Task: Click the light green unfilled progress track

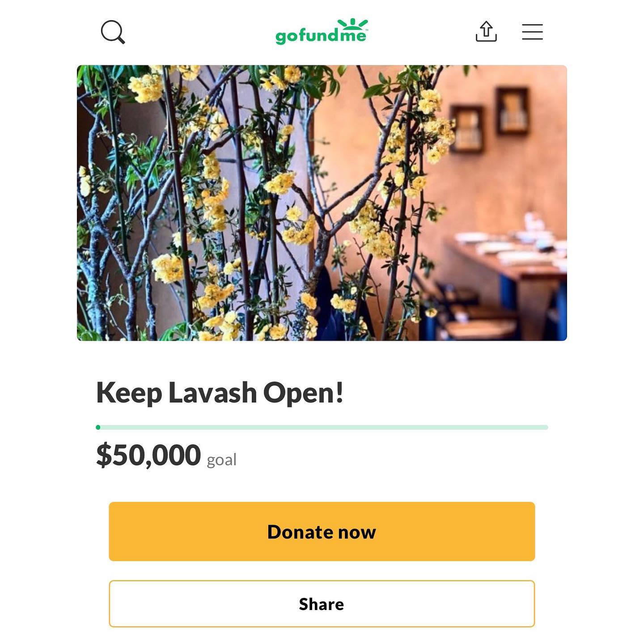Action: pyautogui.click(x=324, y=427)
